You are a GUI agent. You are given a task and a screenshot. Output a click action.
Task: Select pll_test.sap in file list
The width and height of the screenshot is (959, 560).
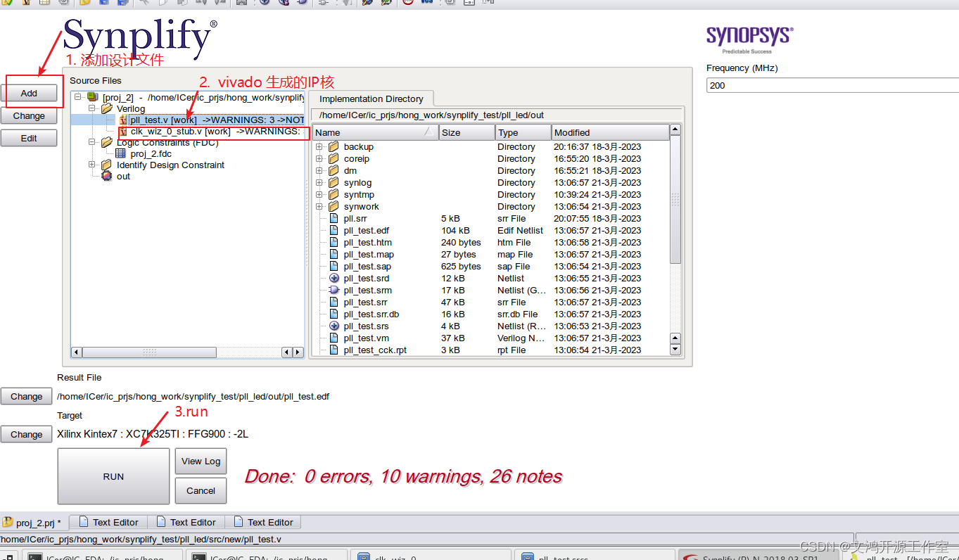click(x=367, y=267)
